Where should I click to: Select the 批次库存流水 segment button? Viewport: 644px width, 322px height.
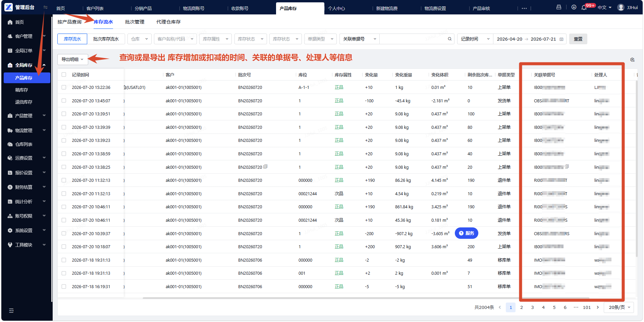point(106,39)
